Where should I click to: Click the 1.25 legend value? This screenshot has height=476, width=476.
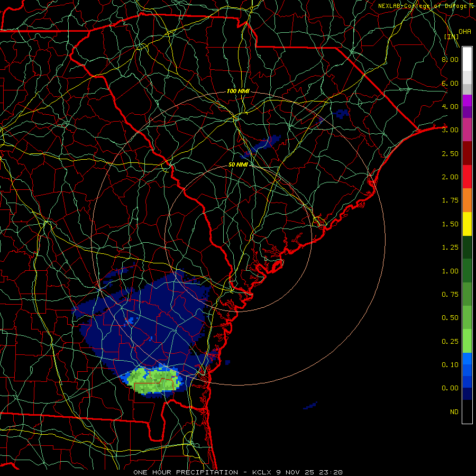pos(450,248)
